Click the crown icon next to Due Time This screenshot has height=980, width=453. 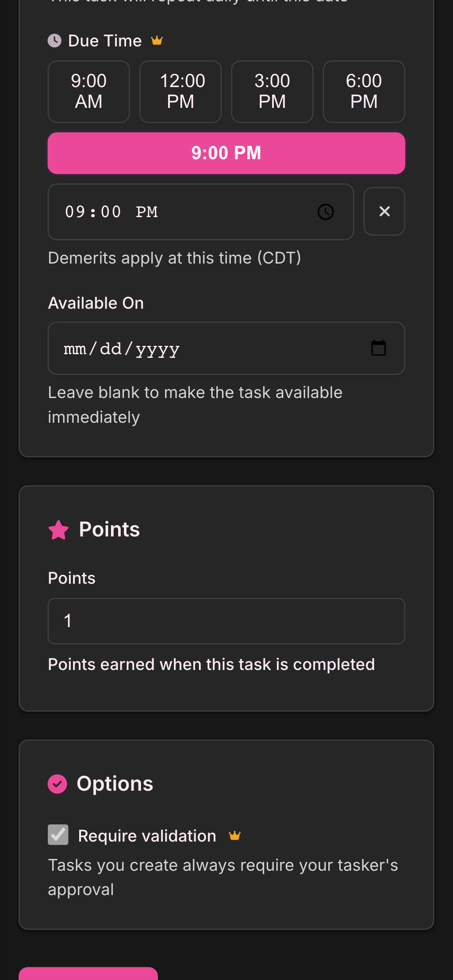click(157, 40)
